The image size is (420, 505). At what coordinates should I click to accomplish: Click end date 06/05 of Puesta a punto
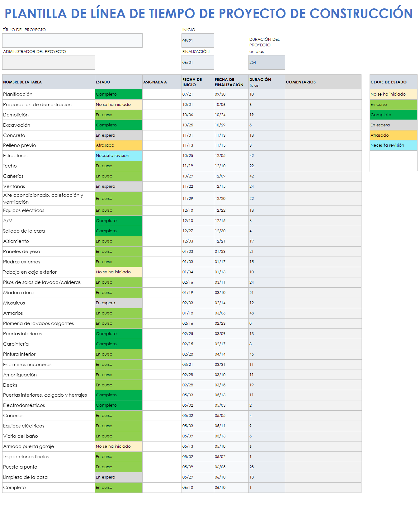[x=231, y=467]
